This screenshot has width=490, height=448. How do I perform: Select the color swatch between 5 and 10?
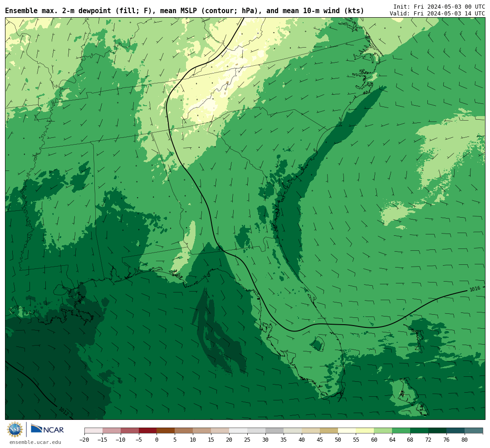[x=184, y=431]
